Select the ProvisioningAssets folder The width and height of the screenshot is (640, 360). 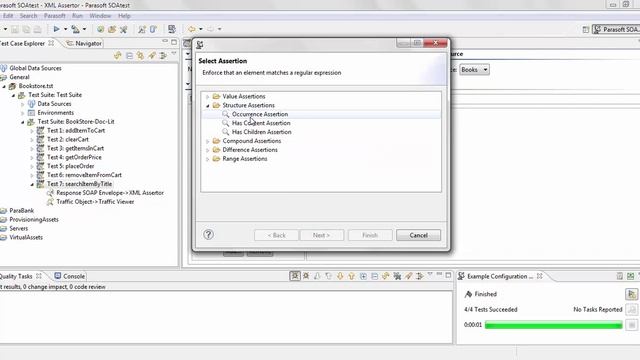[x=34, y=220]
